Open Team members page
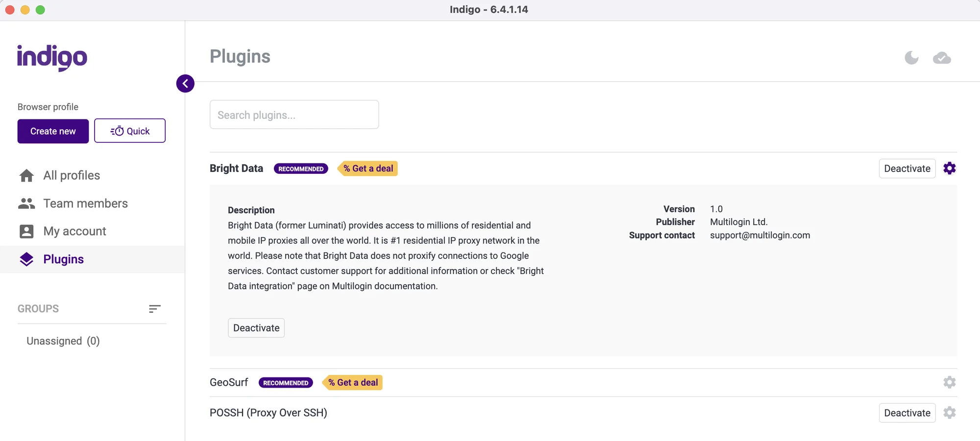This screenshot has width=980, height=441. [85, 203]
